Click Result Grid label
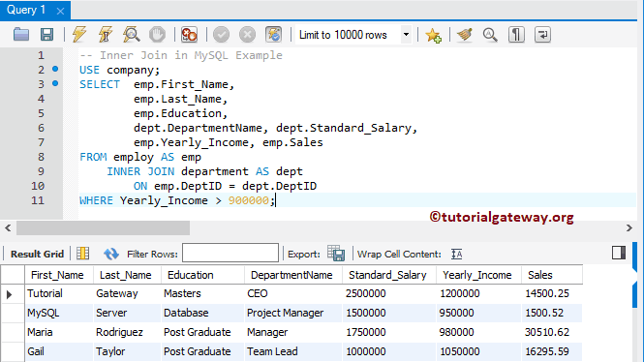Image resolution: width=644 pixels, height=362 pixels. click(x=37, y=254)
